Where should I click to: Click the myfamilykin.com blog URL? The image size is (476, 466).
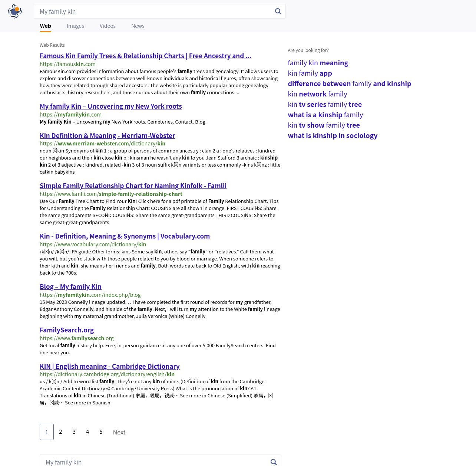click(90, 295)
